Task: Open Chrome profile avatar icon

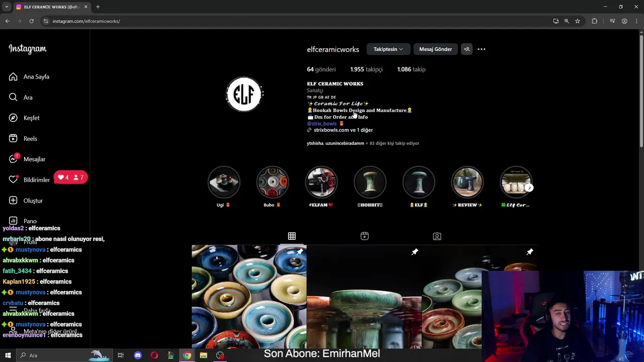Action: (x=624, y=21)
